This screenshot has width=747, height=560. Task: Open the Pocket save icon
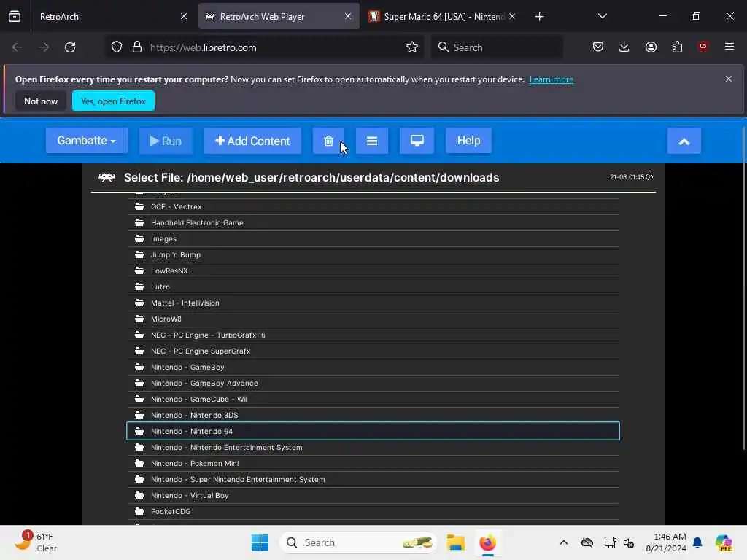click(598, 47)
